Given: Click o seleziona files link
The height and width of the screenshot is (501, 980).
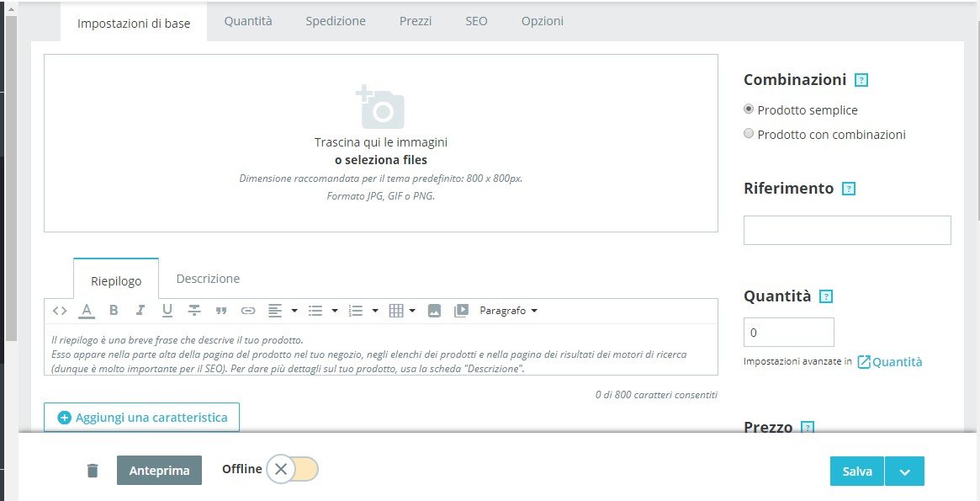Looking at the screenshot, I should (x=381, y=160).
